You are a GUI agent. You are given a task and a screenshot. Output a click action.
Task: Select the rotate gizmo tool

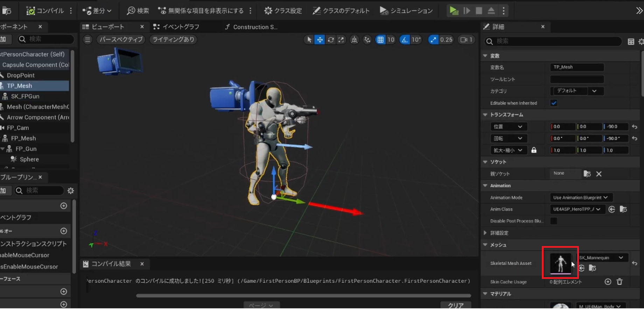click(330, 40)
